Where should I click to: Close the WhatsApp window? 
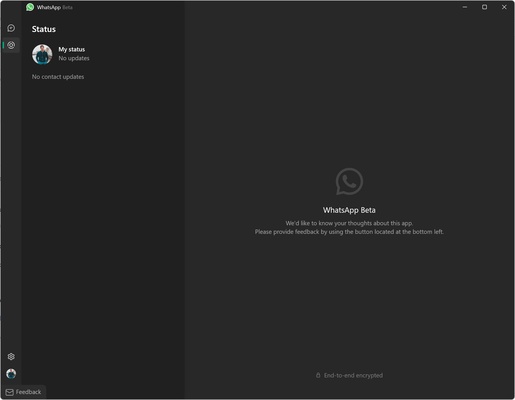[x=504, y=7]
